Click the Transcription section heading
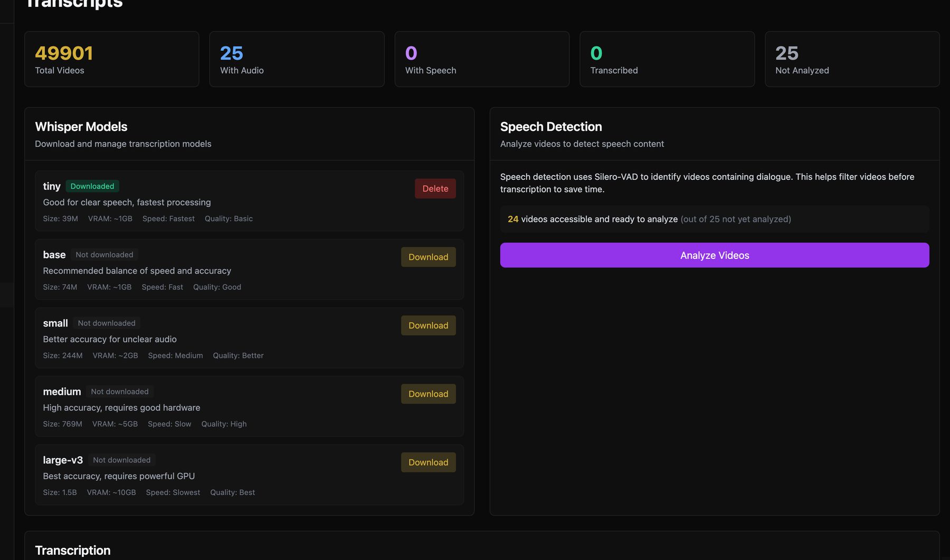Image resolution: width=950 pixels, height=560 pixels. coord(73,550)
